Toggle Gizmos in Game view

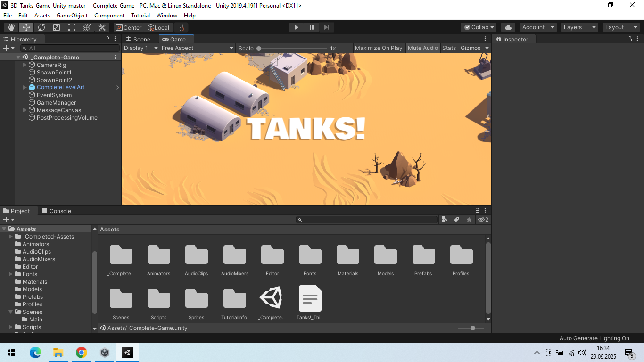click(470, 48)
